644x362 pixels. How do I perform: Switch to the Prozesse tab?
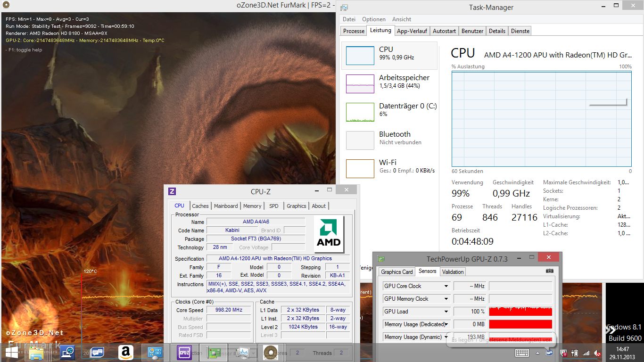click(354, 31)
